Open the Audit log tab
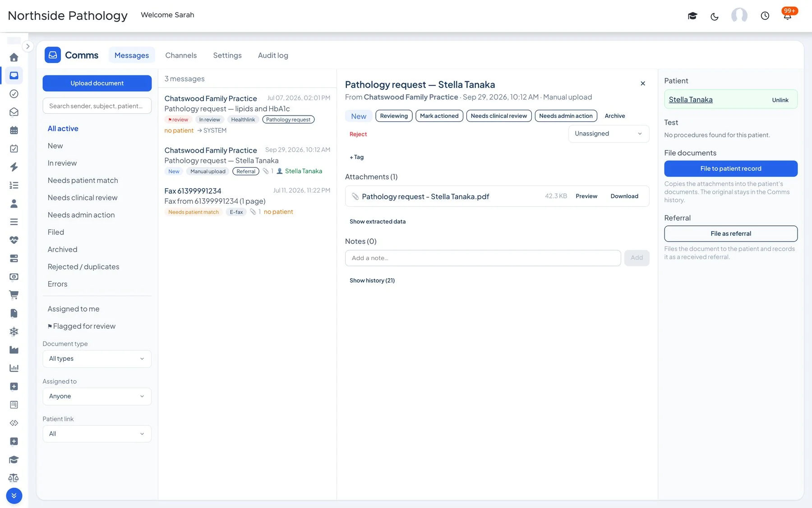Viewport: 812px width, 508px height. (273, 55)
